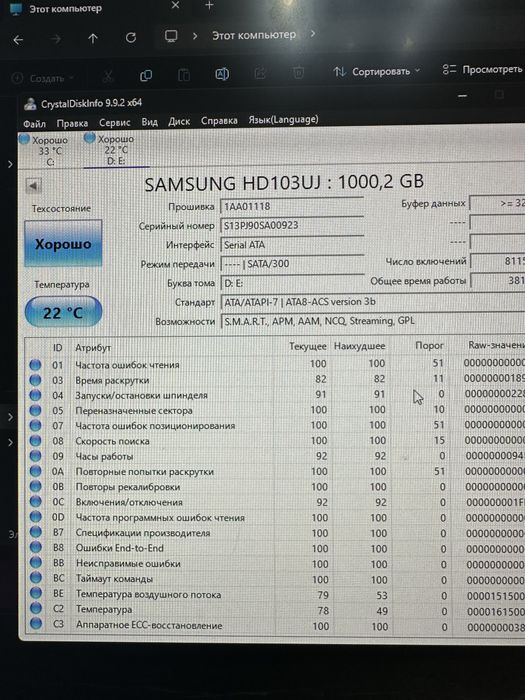The height and width of the screenshot is (700, 525).
Task: Click status icon of row 04
Action: click(x=35, y=395)
